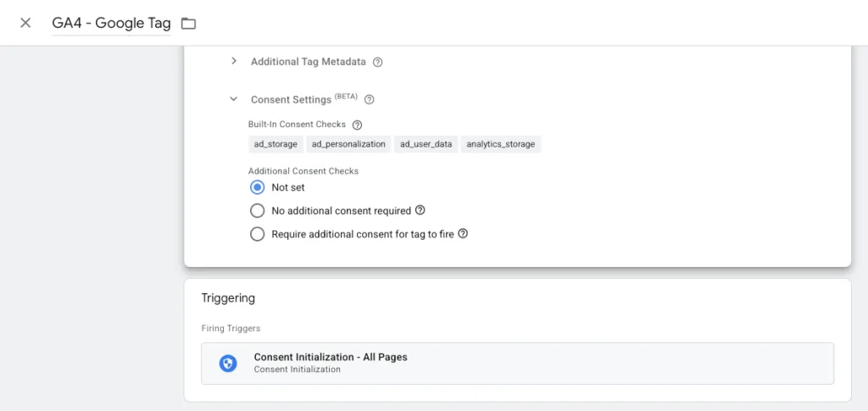Open help icon for Built-In Consent Checks
This screenshot has width=868, height=411.
click(x=357, y=125)
